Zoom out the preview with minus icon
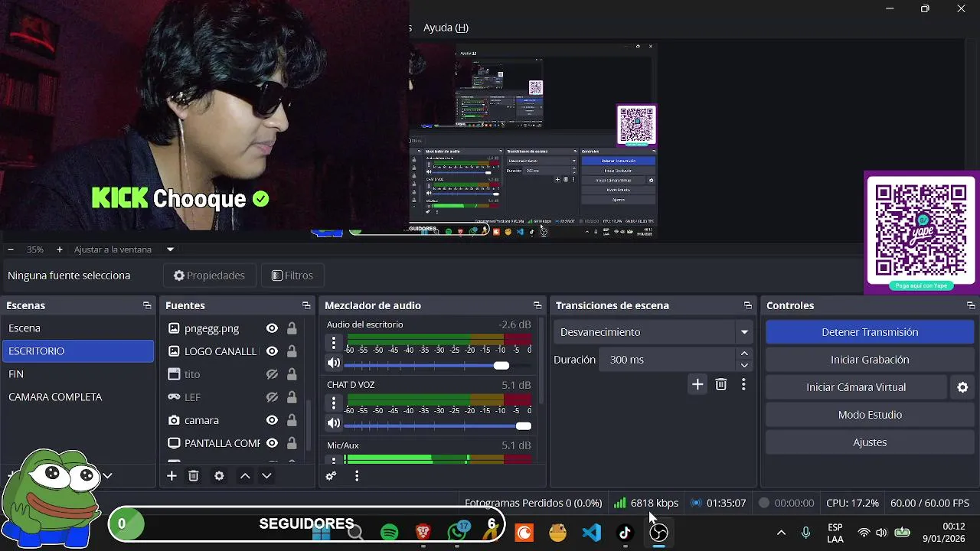The width and height of the screenshot is (980, 551). 11,249
